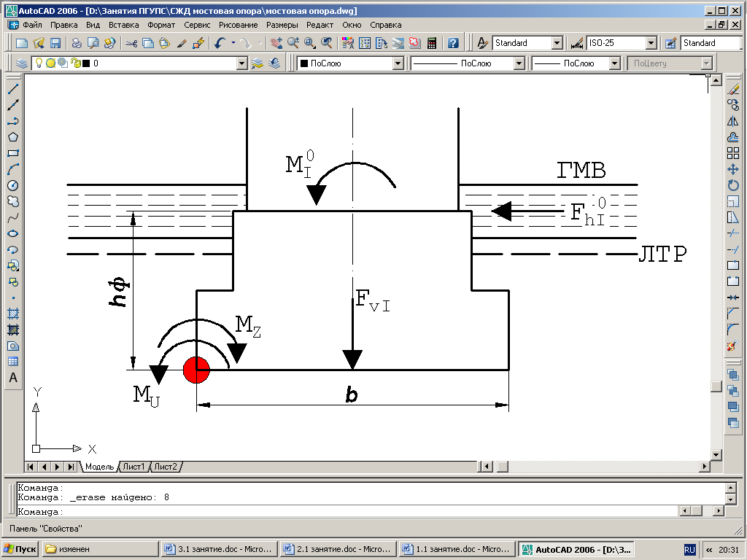This screenshot has height=560, width=747.
Task: Select the Table tool
Action: 13,362
